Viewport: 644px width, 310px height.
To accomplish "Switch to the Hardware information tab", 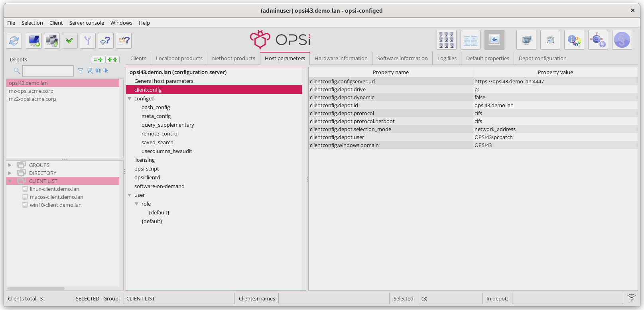I will (x=341, y=58).
